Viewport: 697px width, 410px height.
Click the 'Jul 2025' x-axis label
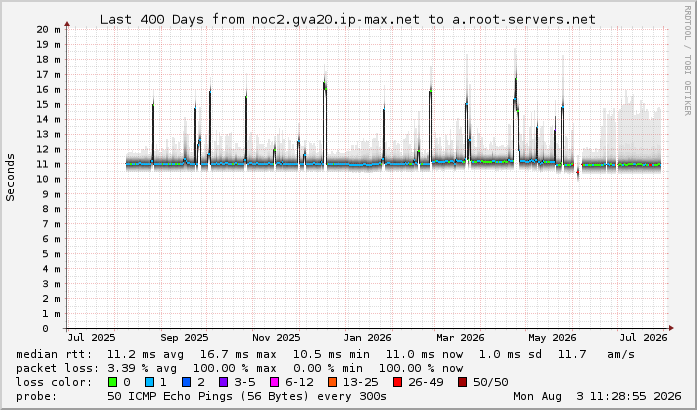(x=91, y=338)
